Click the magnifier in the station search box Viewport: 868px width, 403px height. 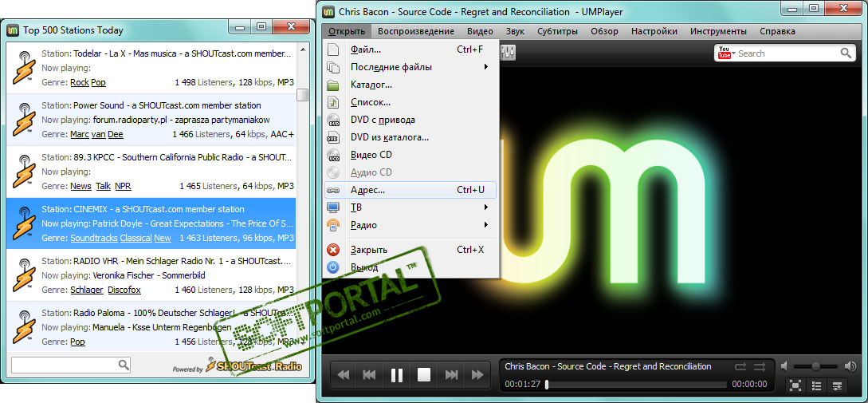point(124,365)
